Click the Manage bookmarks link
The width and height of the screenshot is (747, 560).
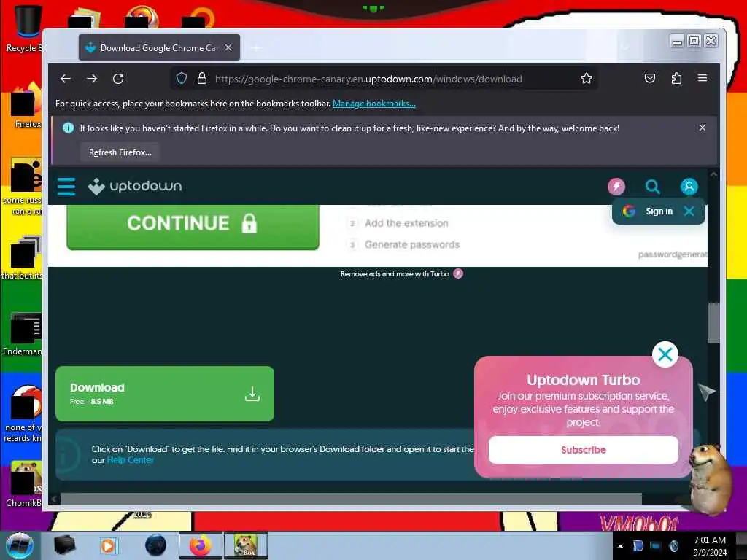pyautogui.click(x=374, y=104)
